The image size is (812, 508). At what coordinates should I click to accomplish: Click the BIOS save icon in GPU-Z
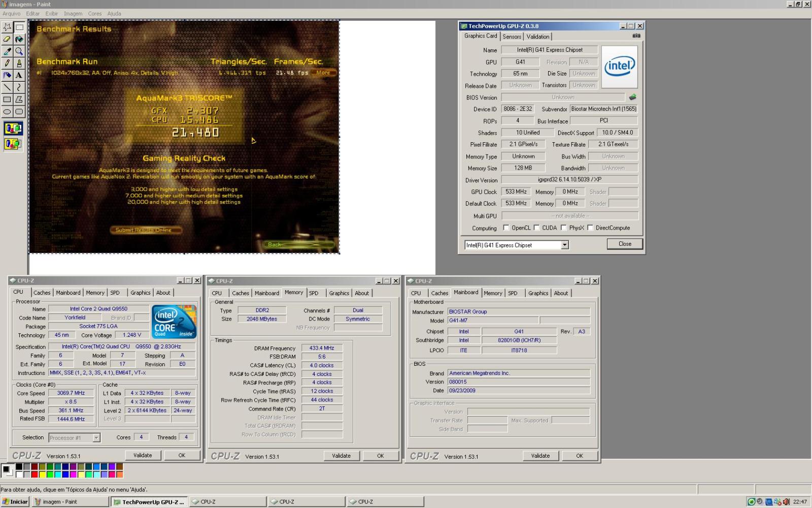click(x=633, y=97)
